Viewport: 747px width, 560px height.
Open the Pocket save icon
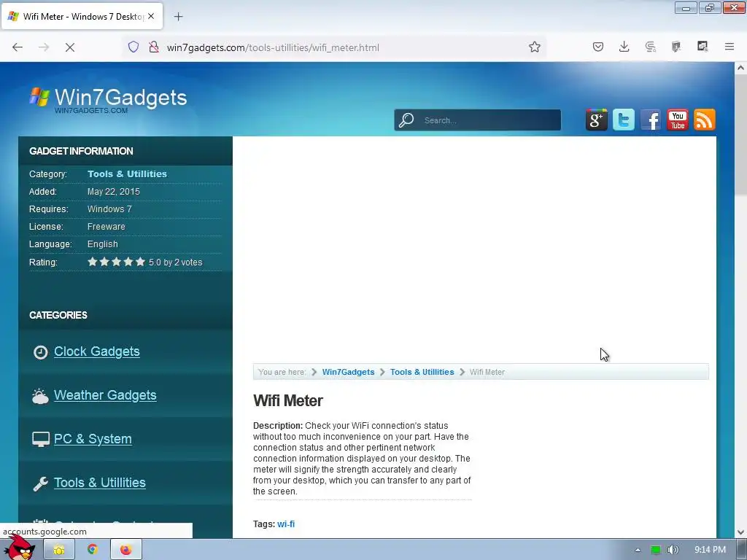598,47
